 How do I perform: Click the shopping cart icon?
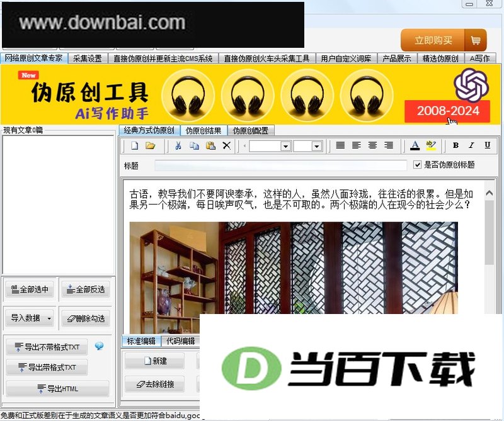pos(476,40)
